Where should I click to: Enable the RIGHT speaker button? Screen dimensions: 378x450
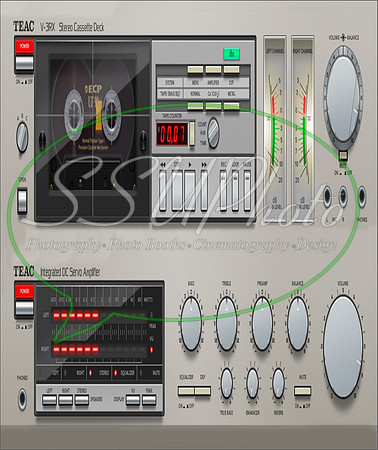click(x=66, y=400)
